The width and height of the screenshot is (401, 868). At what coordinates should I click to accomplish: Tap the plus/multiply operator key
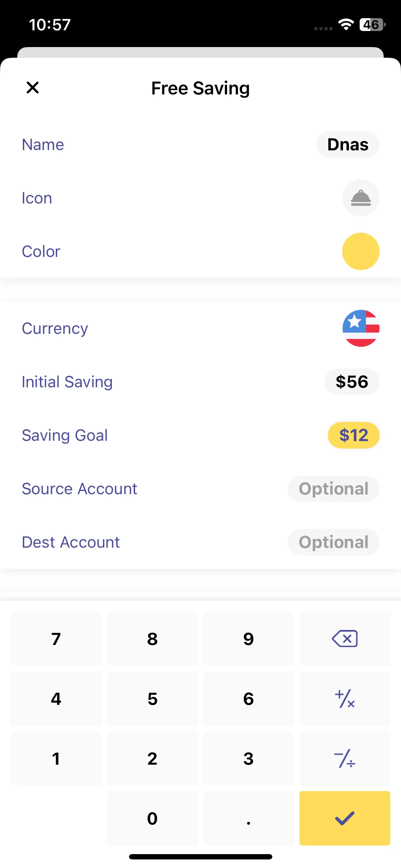point(344,699)
